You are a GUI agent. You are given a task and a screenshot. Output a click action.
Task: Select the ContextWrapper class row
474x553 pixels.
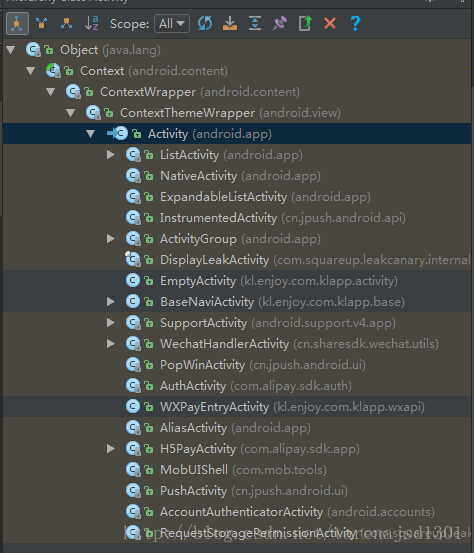(x=237, y=92)
